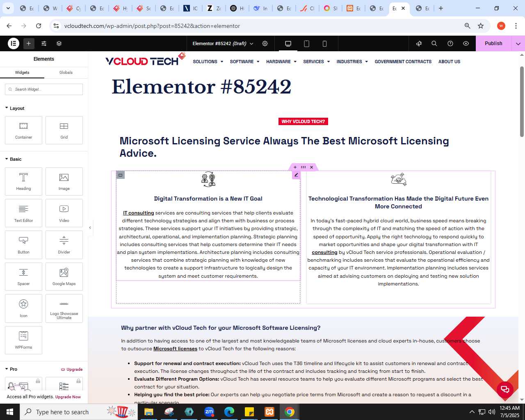Click the Publish button
This screenshot has height=420, width=525.
point(493,43)
